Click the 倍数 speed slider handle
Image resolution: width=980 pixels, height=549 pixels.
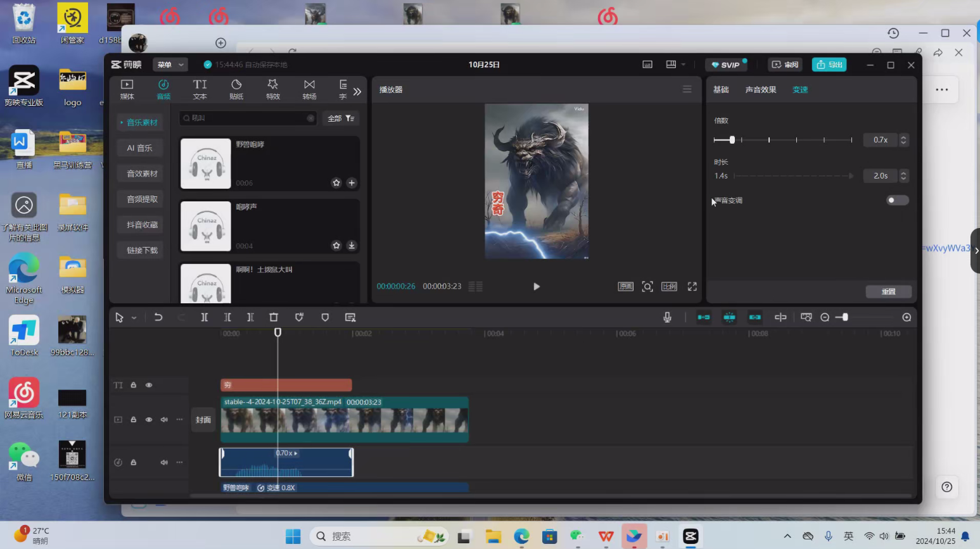732,140
